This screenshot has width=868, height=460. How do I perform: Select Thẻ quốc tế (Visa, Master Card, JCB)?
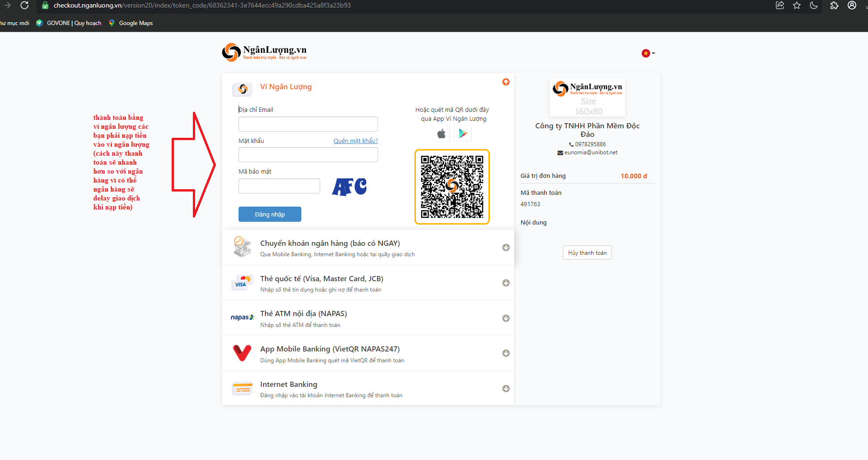(x=368, y=283)
